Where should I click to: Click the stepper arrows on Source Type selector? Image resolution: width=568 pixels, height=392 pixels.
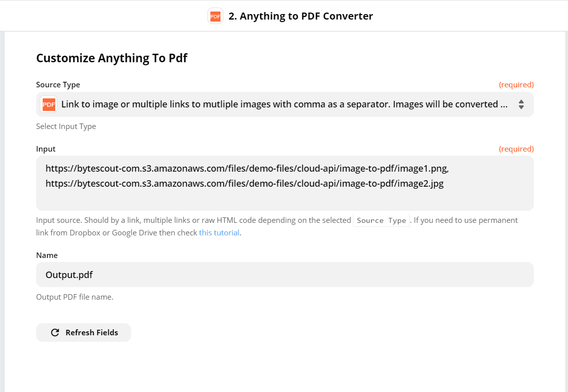click(521, 104)
